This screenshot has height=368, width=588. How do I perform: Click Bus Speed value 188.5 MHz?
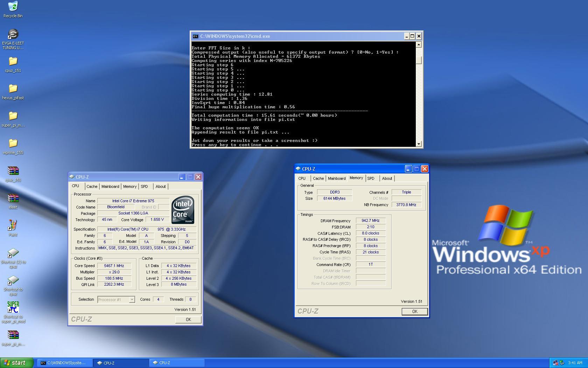(114, 278)
